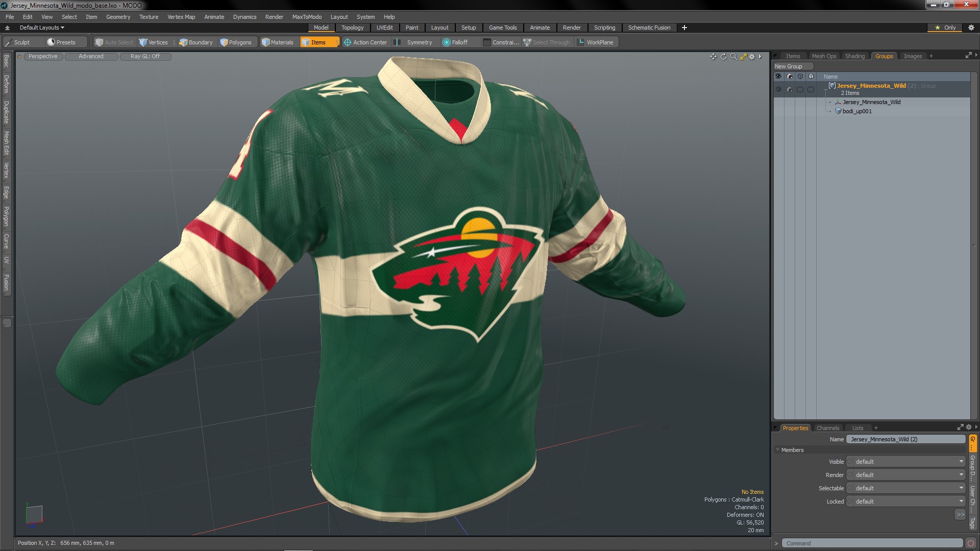Toggle Ray GL Off button
This screenshot has height=551, width=980.
(145, 57)
